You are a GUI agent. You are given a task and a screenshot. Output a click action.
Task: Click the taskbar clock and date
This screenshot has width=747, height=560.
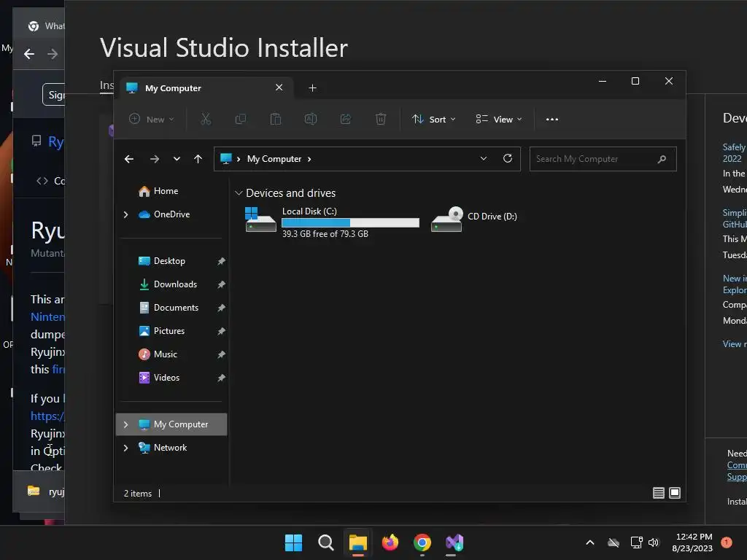click(693, 542)
